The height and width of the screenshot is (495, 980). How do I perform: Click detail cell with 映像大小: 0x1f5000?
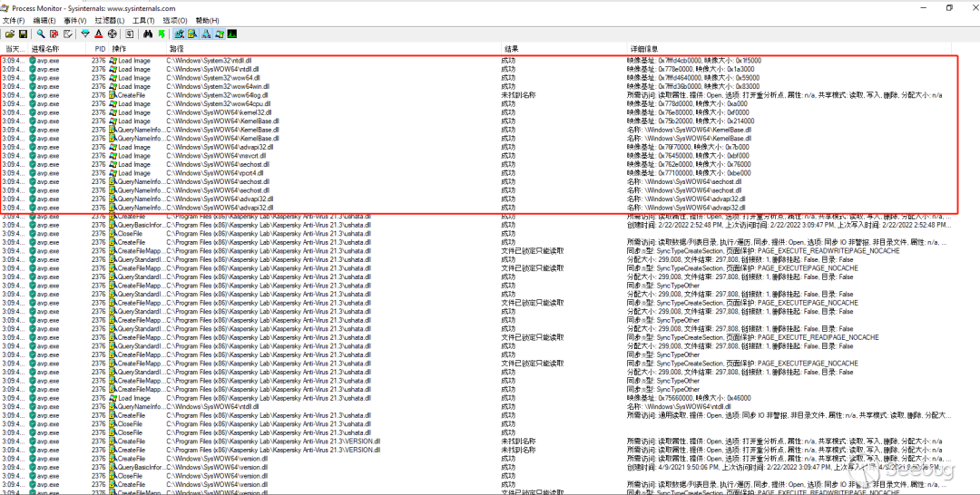pyautogui.click(x=694, y=61)
